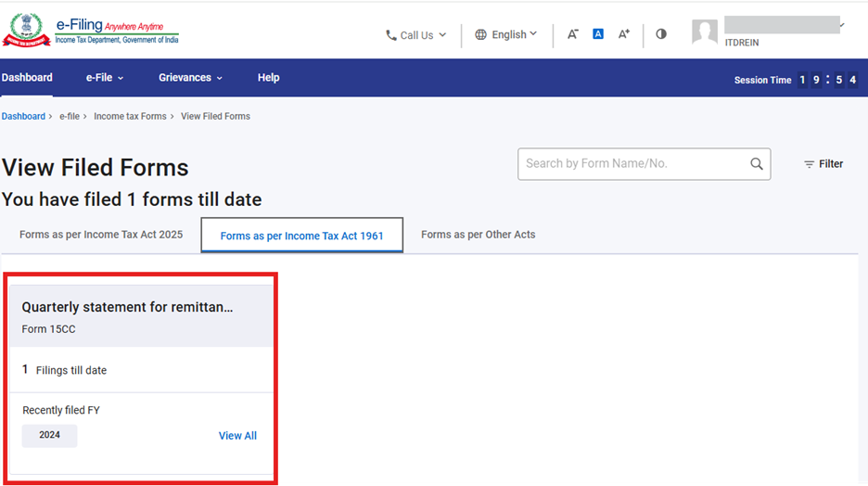Expand the e-File menu
The image size is (868, 486).
click(x=104, y=78)
